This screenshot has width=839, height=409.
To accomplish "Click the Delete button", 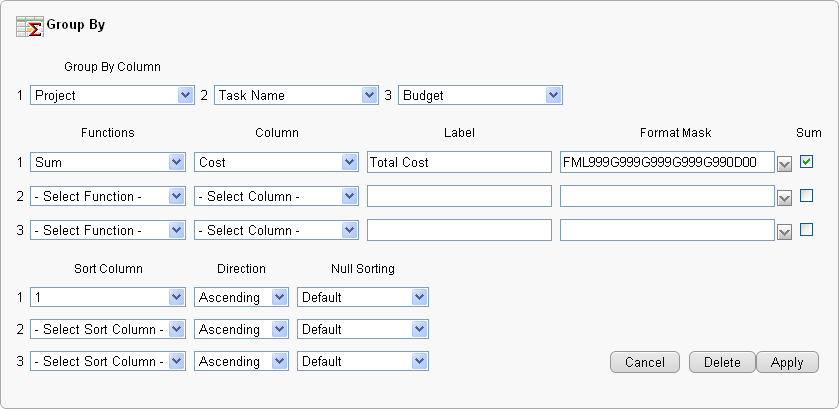I will pos(722,362).
